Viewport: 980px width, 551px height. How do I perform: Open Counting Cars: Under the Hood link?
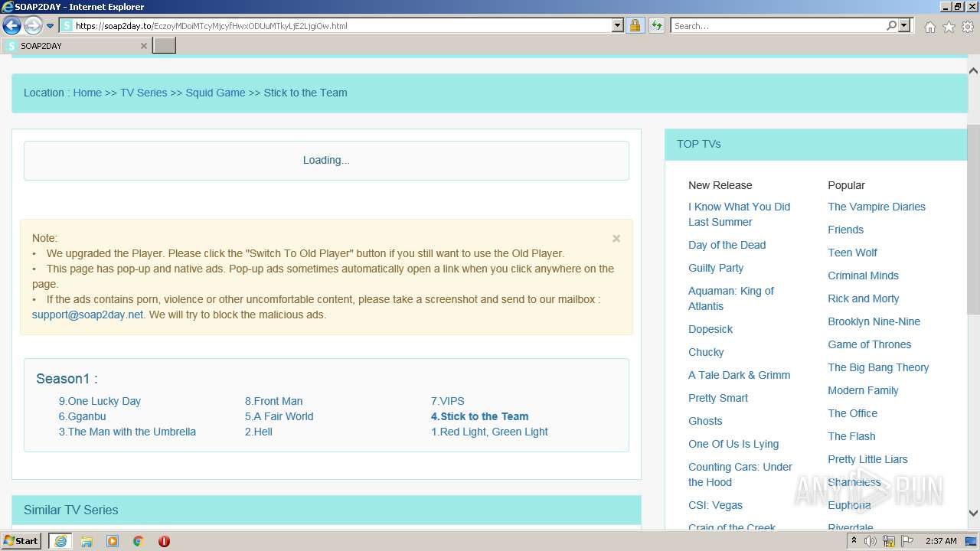(740, 474)
